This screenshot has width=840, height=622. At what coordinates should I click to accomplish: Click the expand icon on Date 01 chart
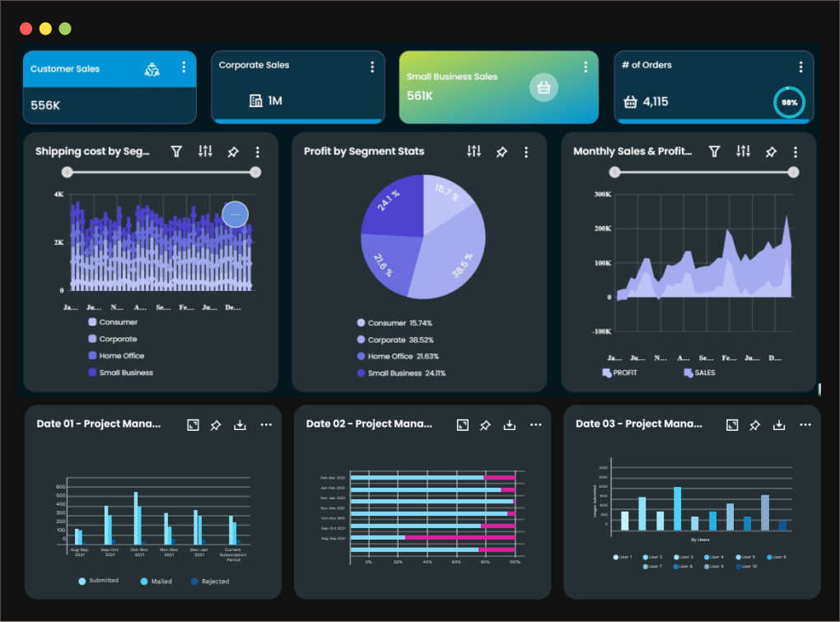coord(192,424)
